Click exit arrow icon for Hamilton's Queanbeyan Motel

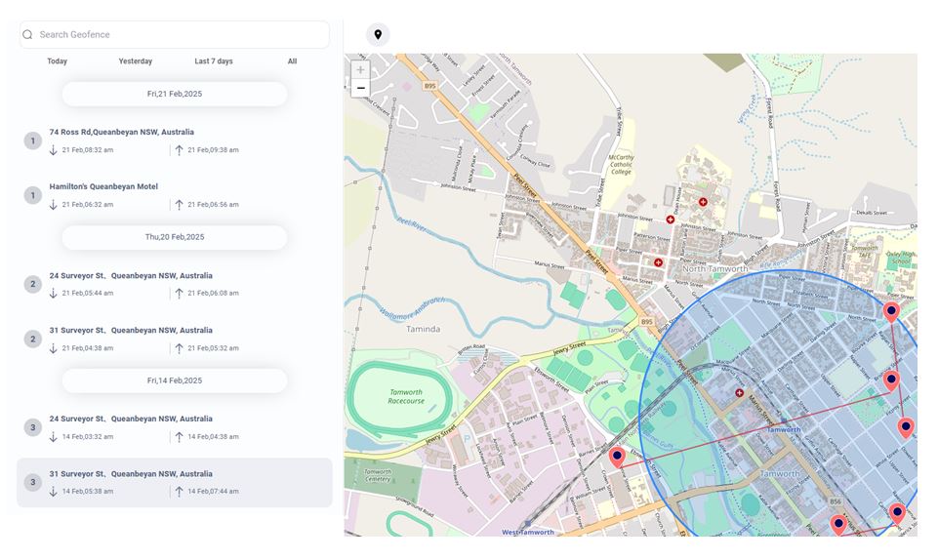click(179, 205)
